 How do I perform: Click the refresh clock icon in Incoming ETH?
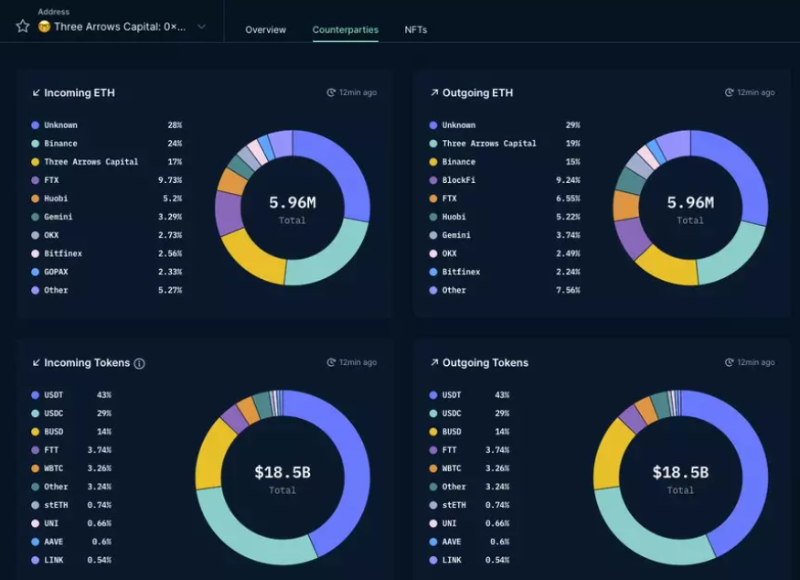tap(331, 93)
